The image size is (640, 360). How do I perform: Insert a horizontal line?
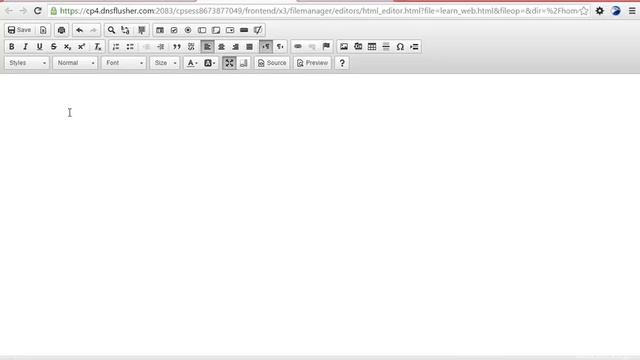[x=386, y=47]
